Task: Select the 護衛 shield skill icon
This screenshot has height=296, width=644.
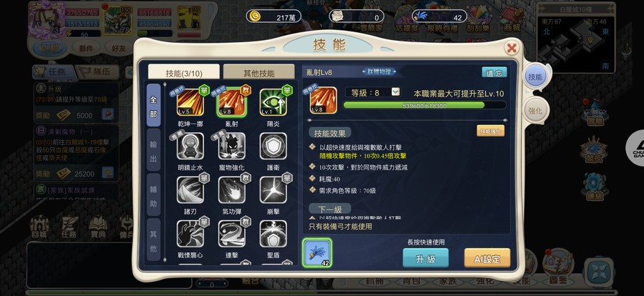Action: click(273, 146)
